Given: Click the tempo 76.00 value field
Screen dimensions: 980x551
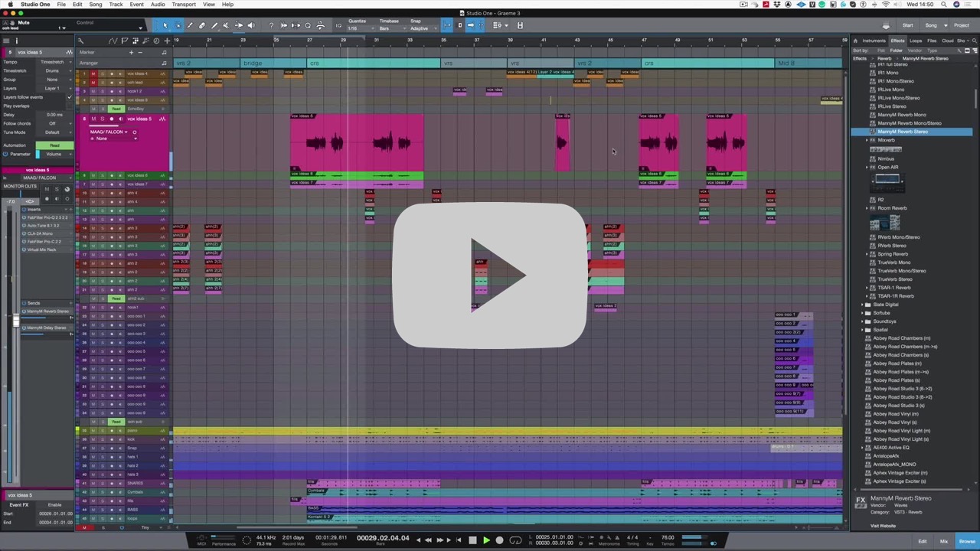Looking at the screenshot, I should pyautogui.click(x=668, y=537).
